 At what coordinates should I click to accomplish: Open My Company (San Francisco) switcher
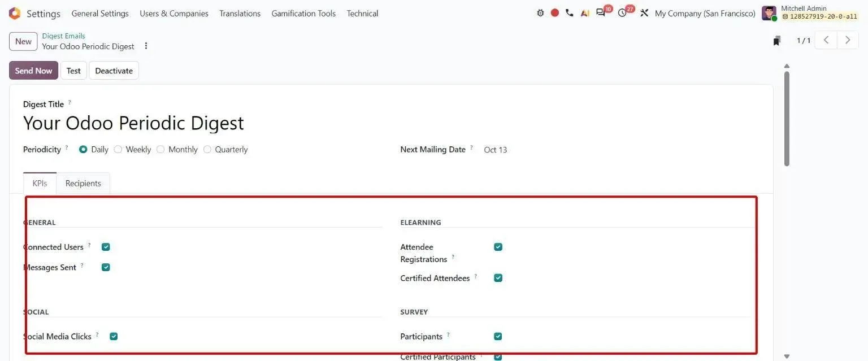pos(705,14)
